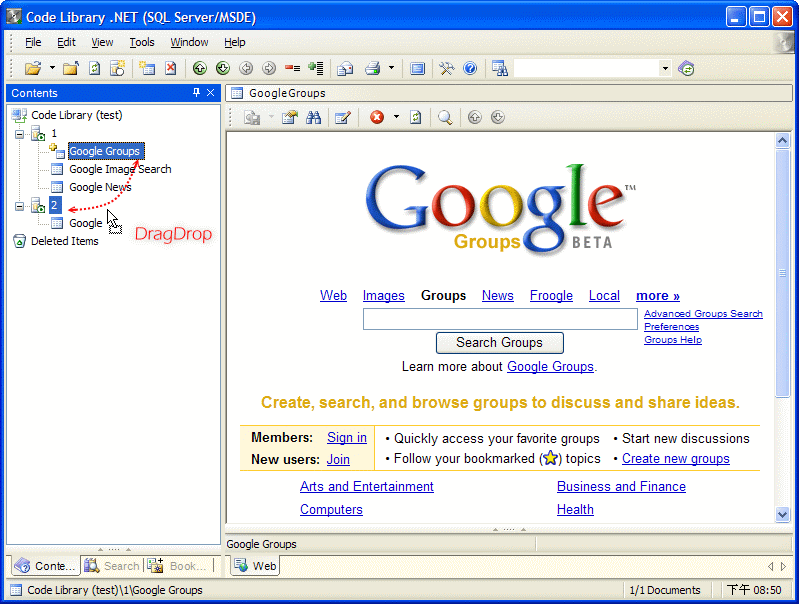Click the open library folder icon

(x=33, y=68)
